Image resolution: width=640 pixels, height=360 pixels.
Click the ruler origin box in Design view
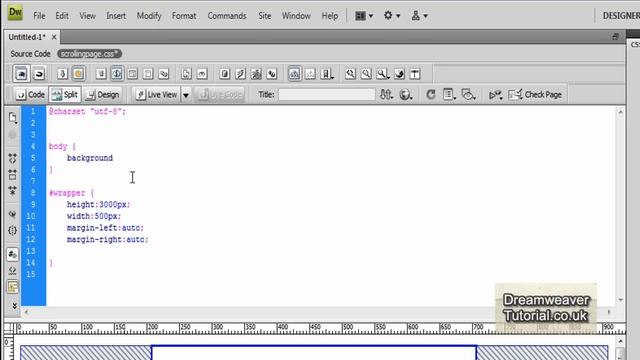pyautogui.click(x=9, y=328)
